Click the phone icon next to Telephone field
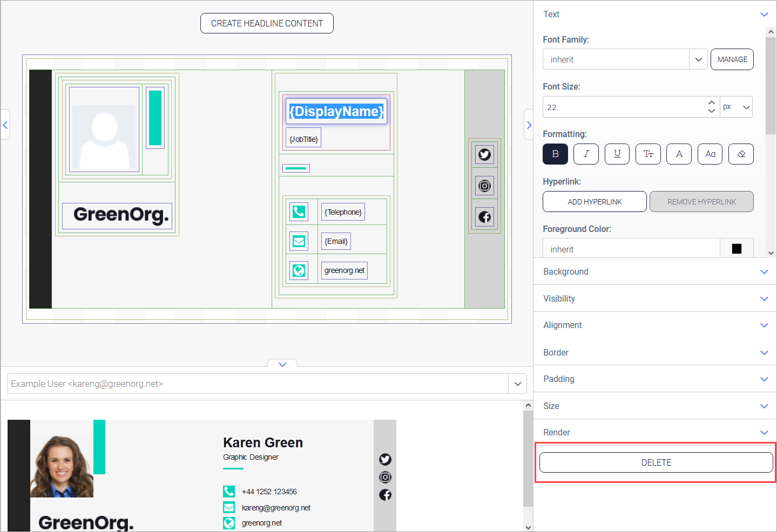The height and width of the screenshot is (532, 777). pyautogui.click(x=299, y=212)
